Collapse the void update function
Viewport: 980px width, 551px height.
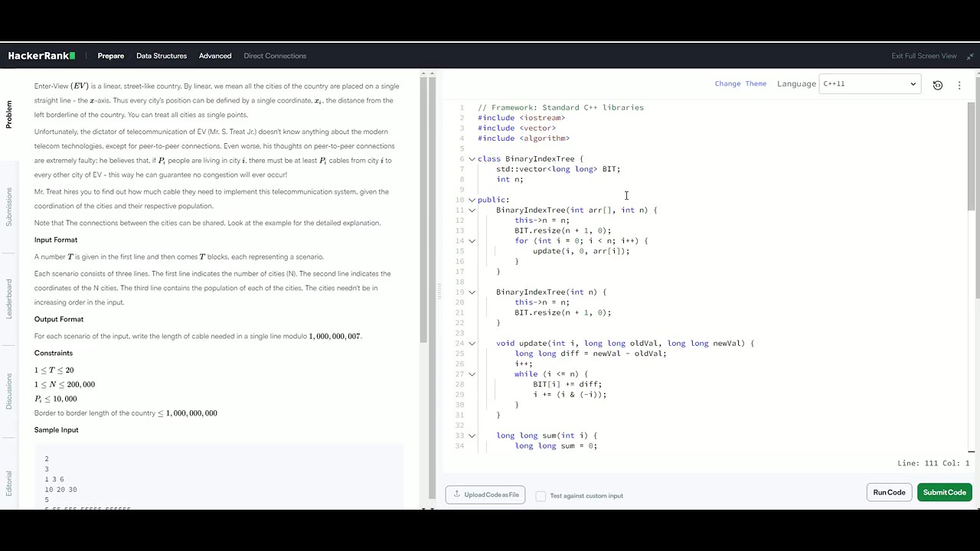[x=472, y=344]
